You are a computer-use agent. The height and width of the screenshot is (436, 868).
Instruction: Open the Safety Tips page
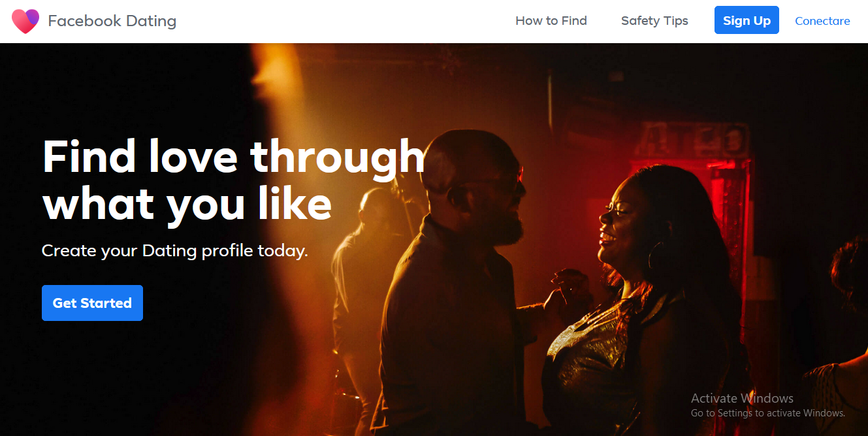click(x=654, y=21)
